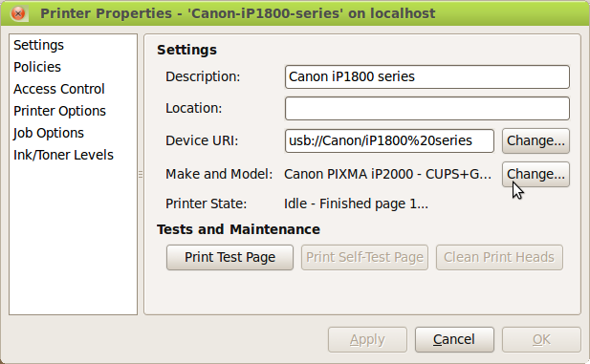Click the Device URI input field
Image resolution: width=590 pixels, height=364 pixels.
coord(389,140)
